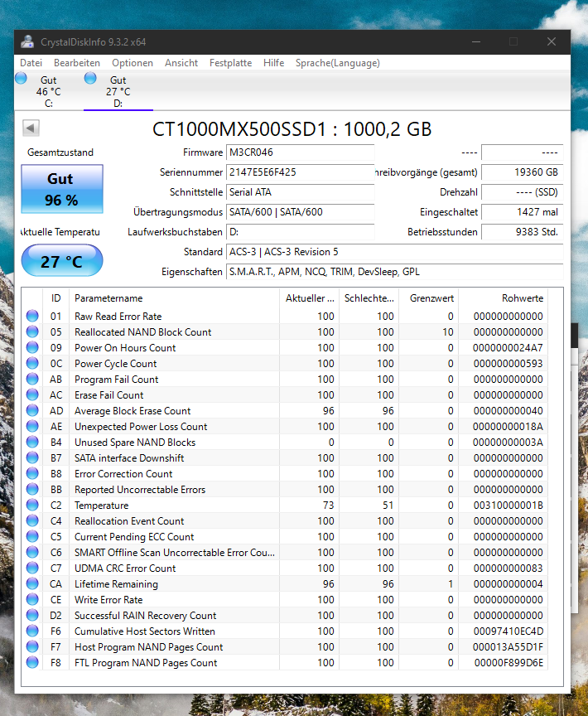Viewport: 588px width, 716px height.
Task: Select SMART Offline Scan Uncorrectable Error row
Action: [285, 553]
